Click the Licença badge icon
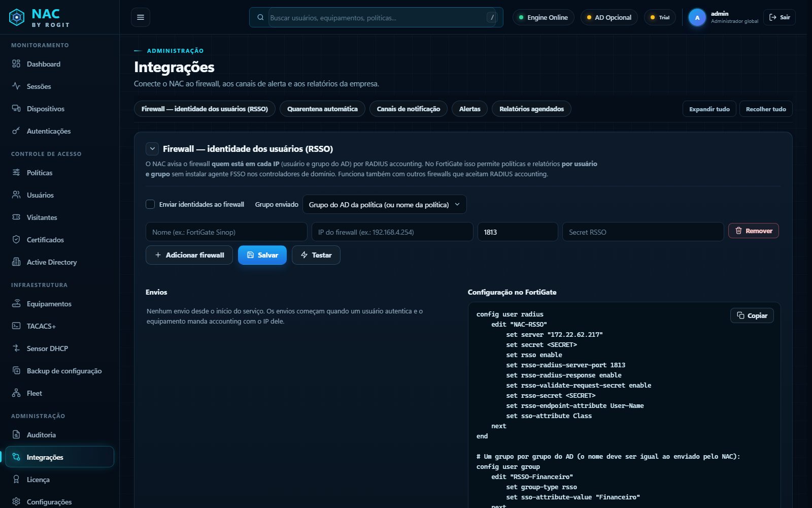Screen dimensions: 812x508 pyautogui.click(x=16, y=480)
